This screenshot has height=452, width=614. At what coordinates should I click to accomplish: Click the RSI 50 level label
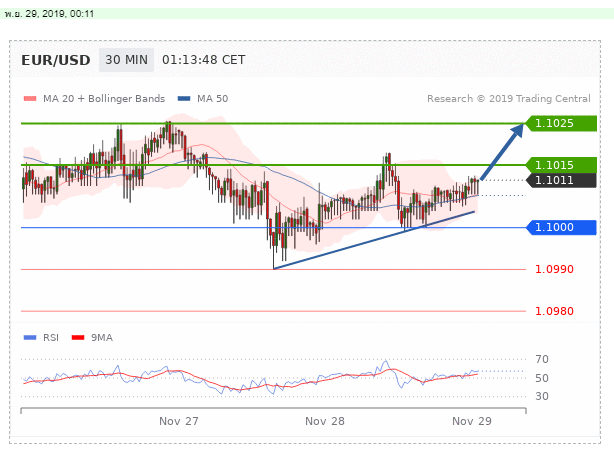pos(542,378)
